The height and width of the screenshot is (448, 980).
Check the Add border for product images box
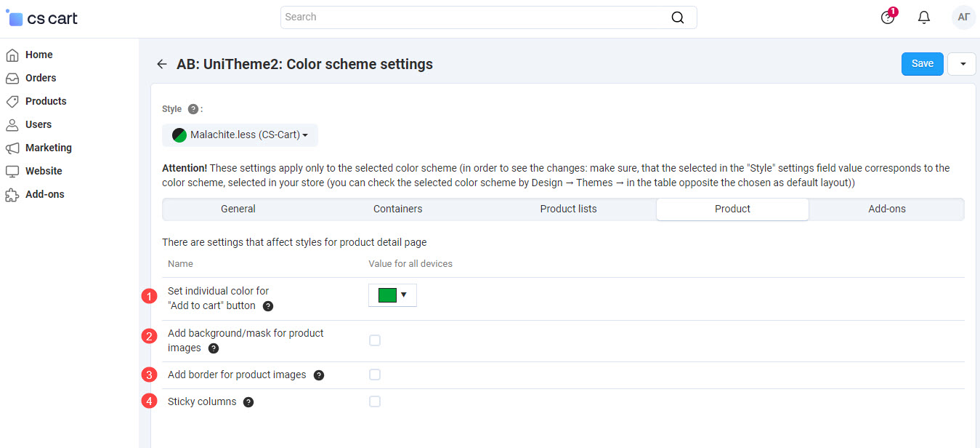coord(375,375)
